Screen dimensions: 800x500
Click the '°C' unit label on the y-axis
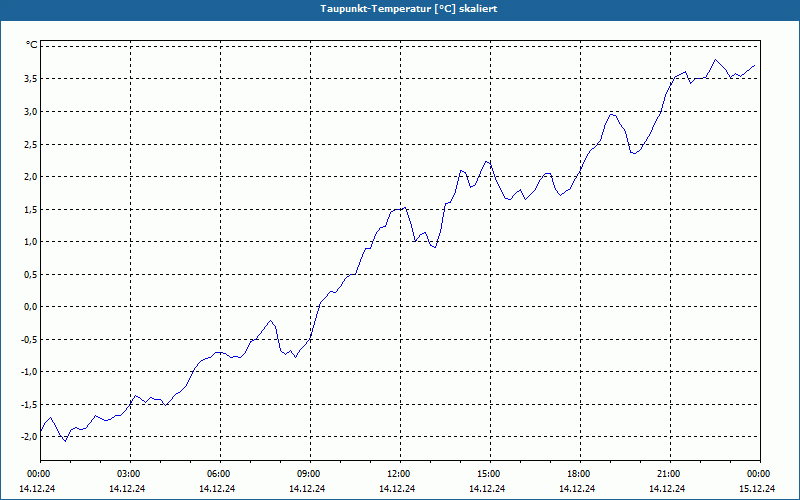pyautogui.click(x=32, y=45)
